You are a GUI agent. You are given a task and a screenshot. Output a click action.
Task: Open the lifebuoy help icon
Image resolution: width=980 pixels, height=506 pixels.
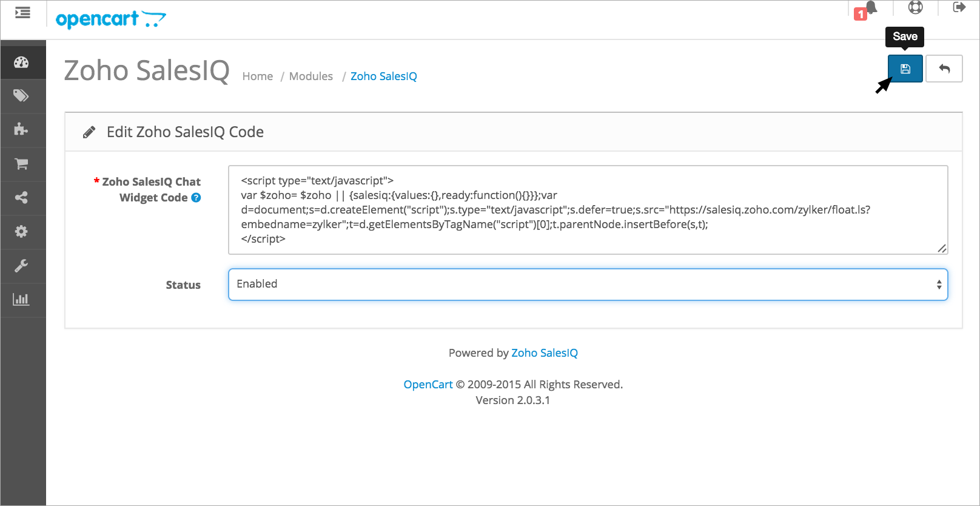(915, 7)
